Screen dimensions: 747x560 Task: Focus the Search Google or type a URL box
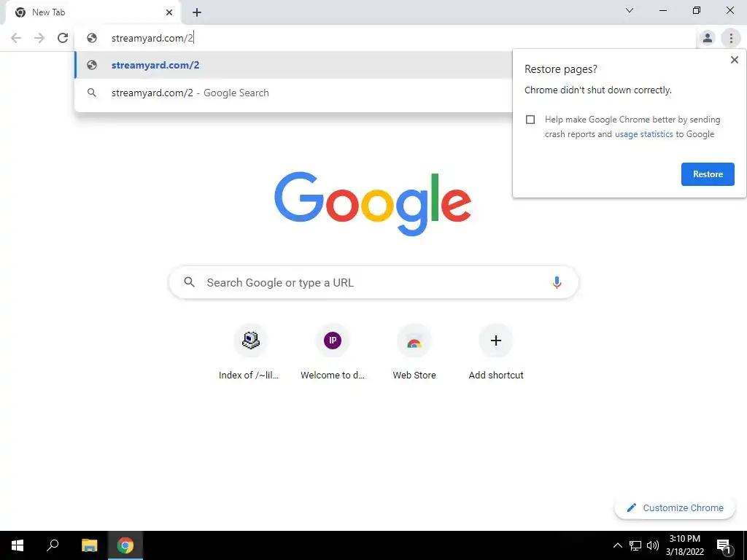(x=373, y=282)
